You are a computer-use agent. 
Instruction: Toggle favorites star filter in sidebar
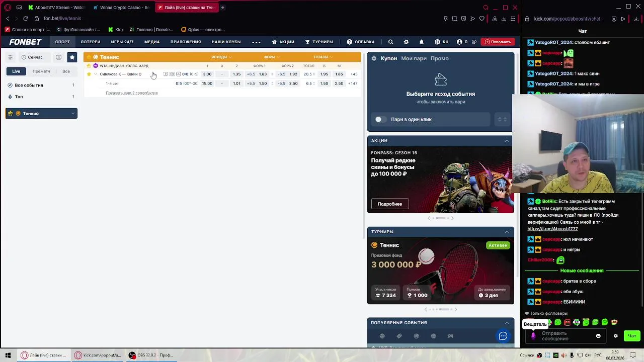point(72,57)
